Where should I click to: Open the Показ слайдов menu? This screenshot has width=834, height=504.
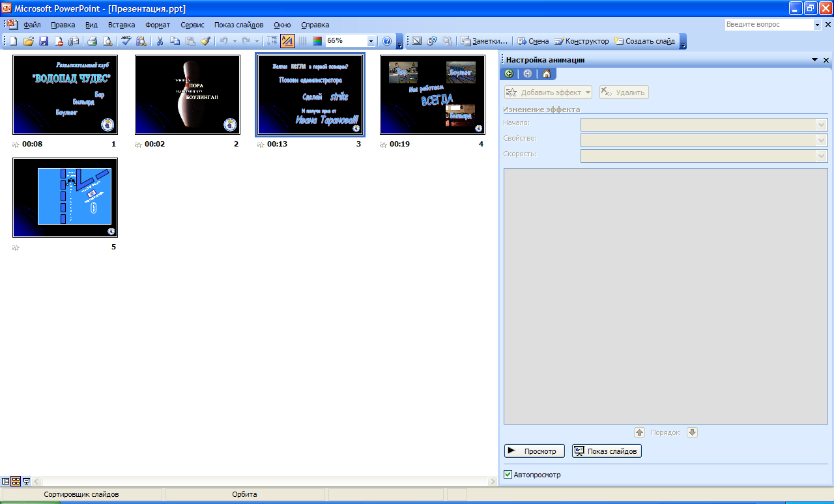click(238, 25)
